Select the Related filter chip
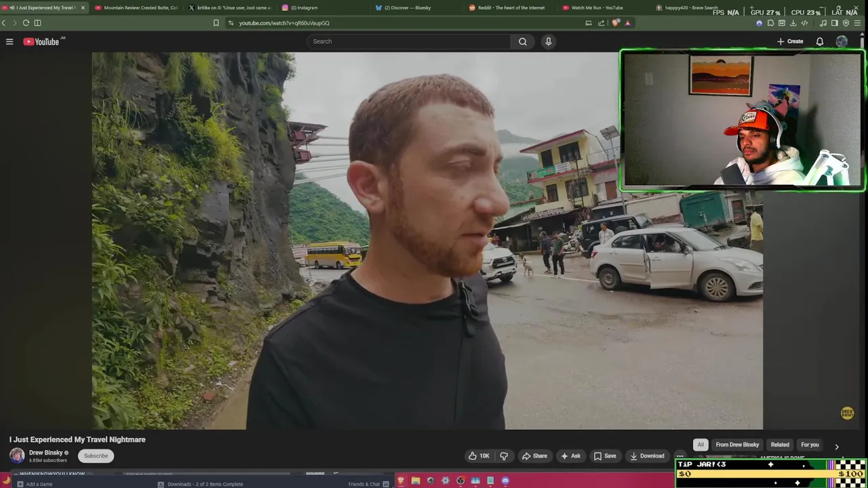The image size is (868, 488). point(780,445)
